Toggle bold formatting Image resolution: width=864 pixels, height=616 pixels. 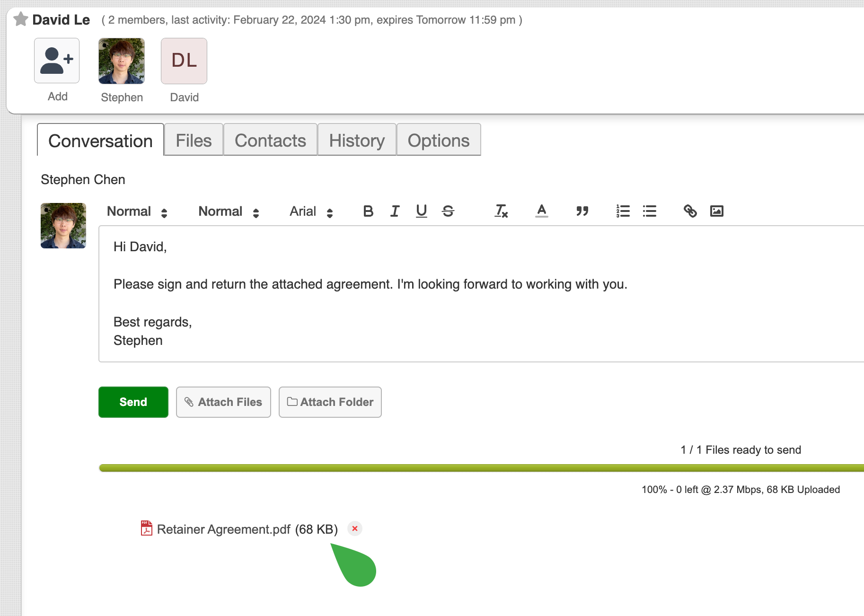368,211
